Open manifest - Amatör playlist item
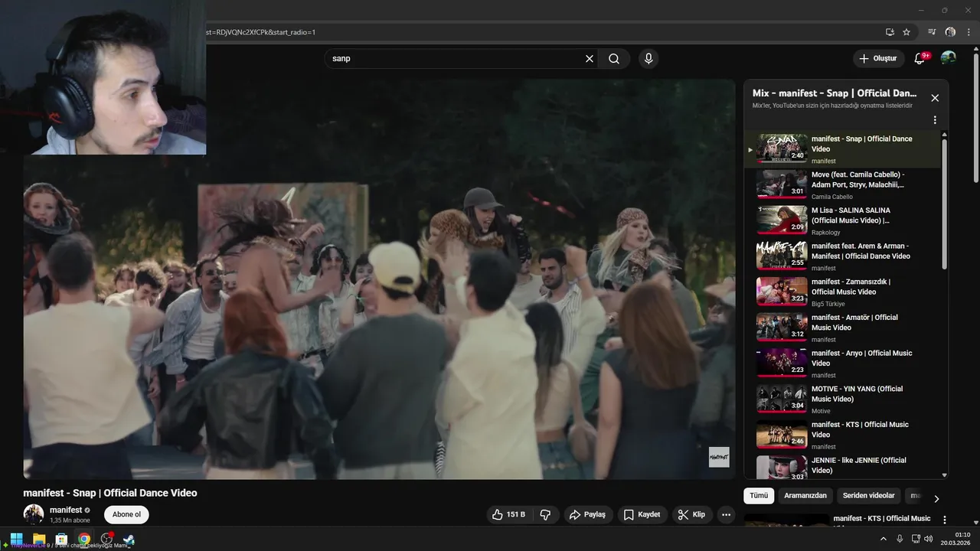 [x=842, y=328]
